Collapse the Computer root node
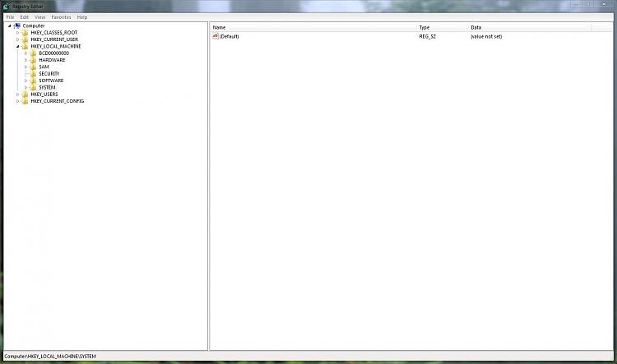Viewport: 617px width, 364px height. (10, 26)
